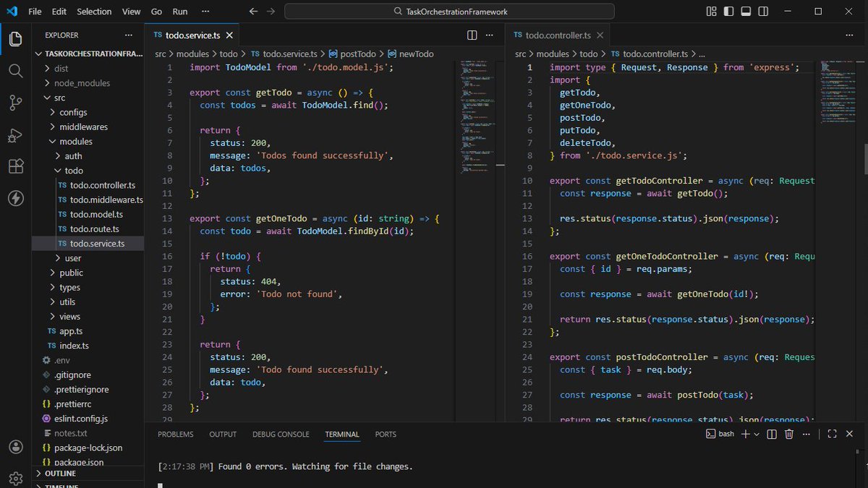Switch to PORTS panel tab

386,434
